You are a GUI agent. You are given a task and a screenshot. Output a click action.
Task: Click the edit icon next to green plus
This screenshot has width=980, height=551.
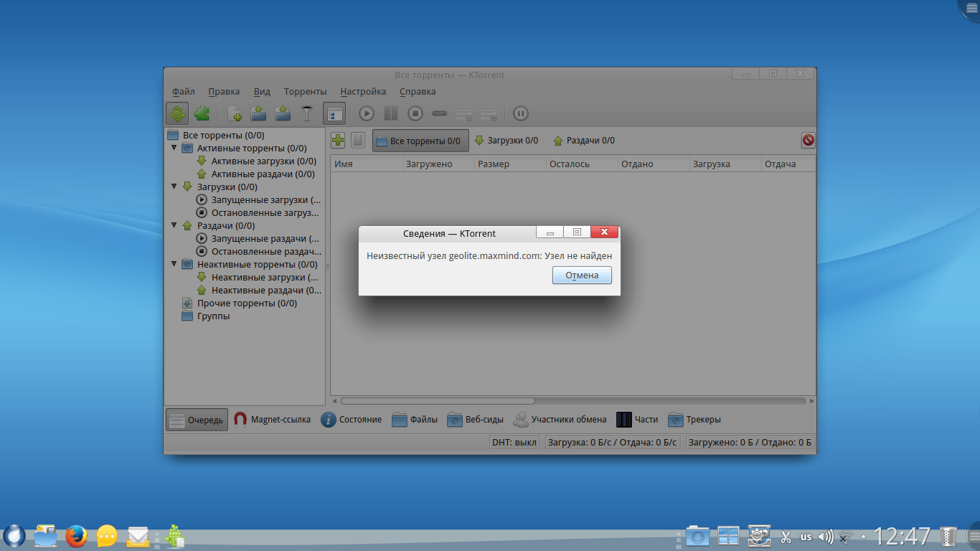[358, 141]
